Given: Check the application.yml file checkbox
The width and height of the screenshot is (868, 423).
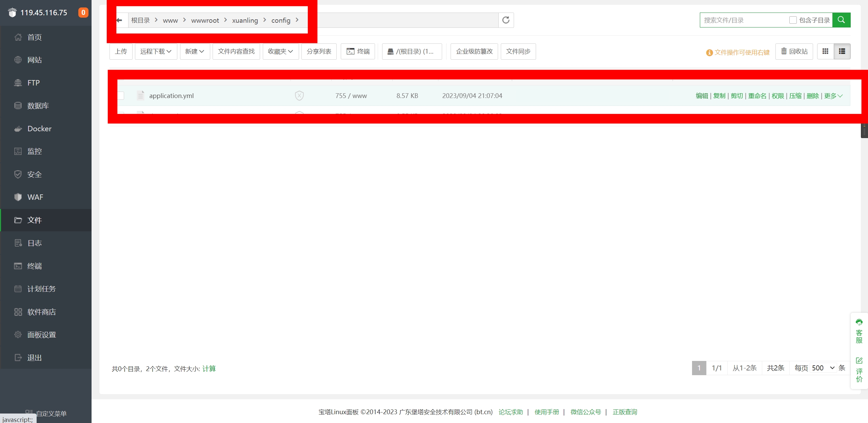Looking at the screenshot, I should (x=121, y=96).
